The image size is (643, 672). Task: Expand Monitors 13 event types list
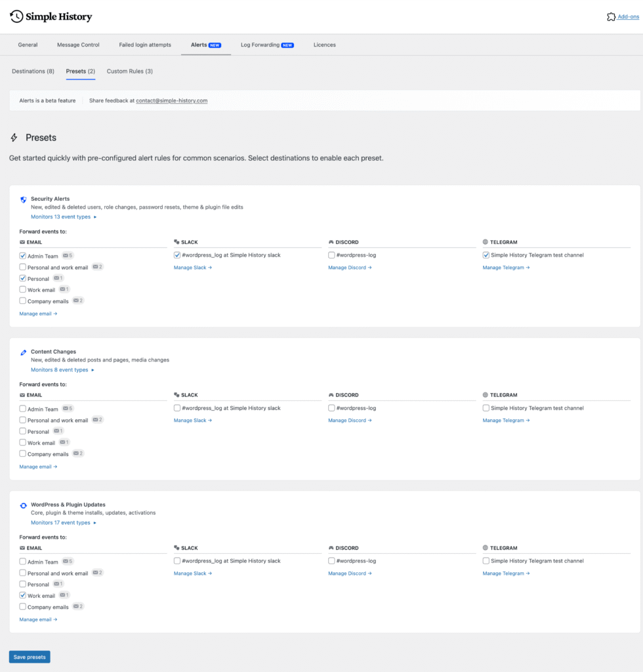pos(64,217)
